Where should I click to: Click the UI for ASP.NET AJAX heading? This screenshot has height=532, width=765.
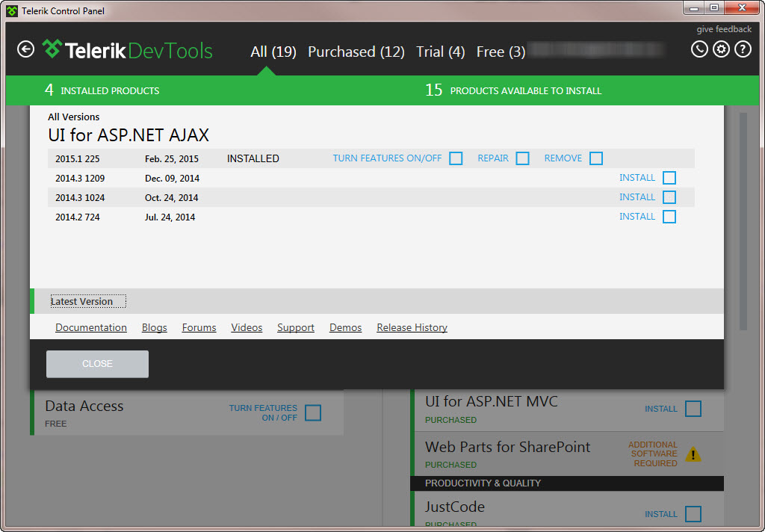[128, 135]
